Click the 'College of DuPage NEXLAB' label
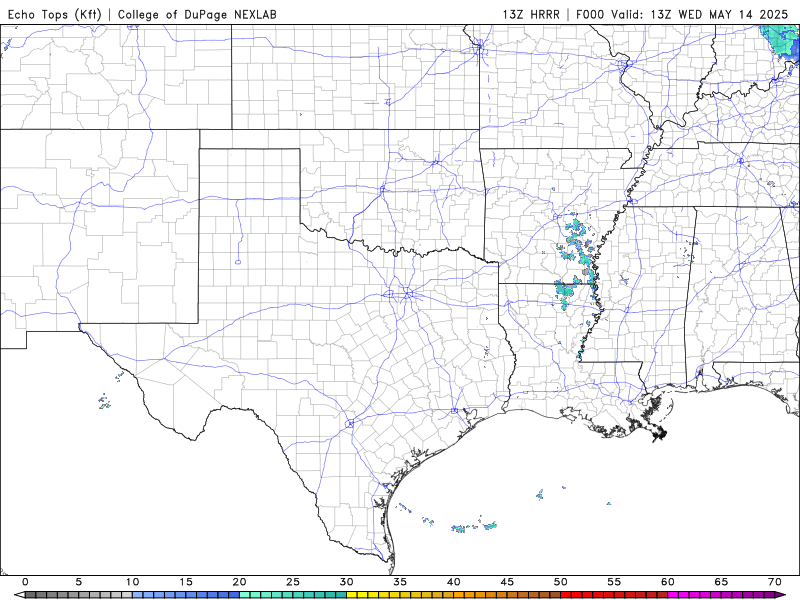 pyautogui.click(x=197, y=15)
